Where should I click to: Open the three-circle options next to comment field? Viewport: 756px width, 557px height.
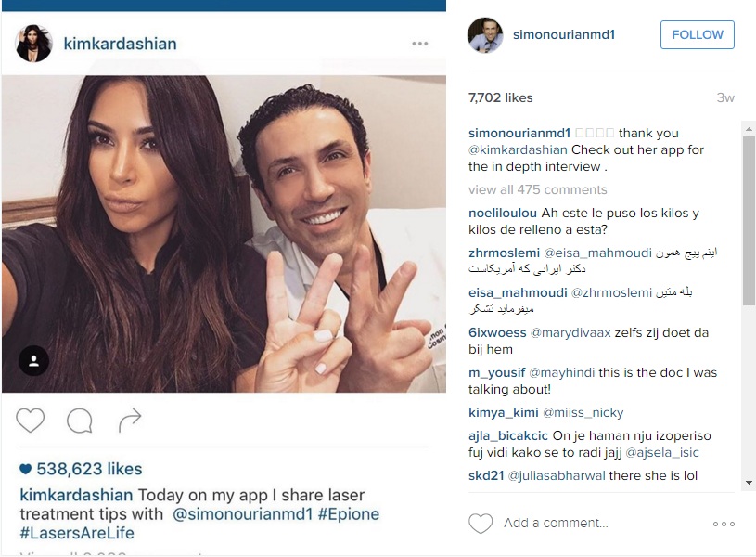[x=724, y=524]
